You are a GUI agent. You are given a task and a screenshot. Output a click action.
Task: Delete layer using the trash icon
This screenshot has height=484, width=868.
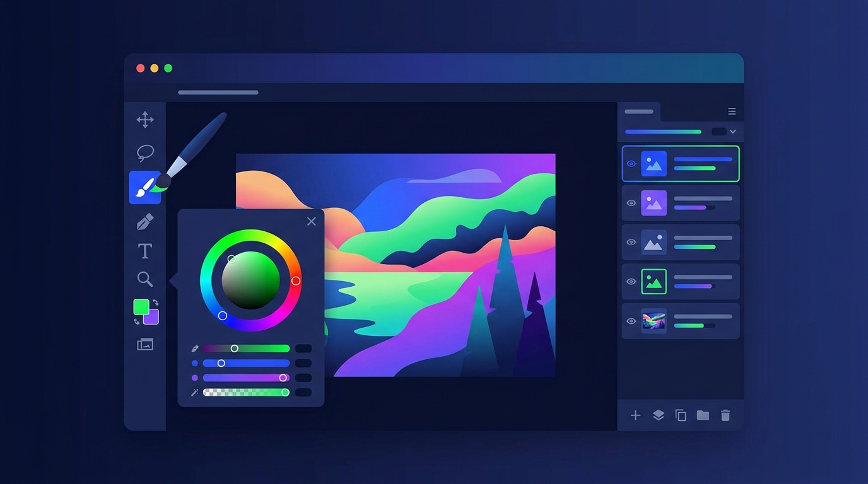725,415
